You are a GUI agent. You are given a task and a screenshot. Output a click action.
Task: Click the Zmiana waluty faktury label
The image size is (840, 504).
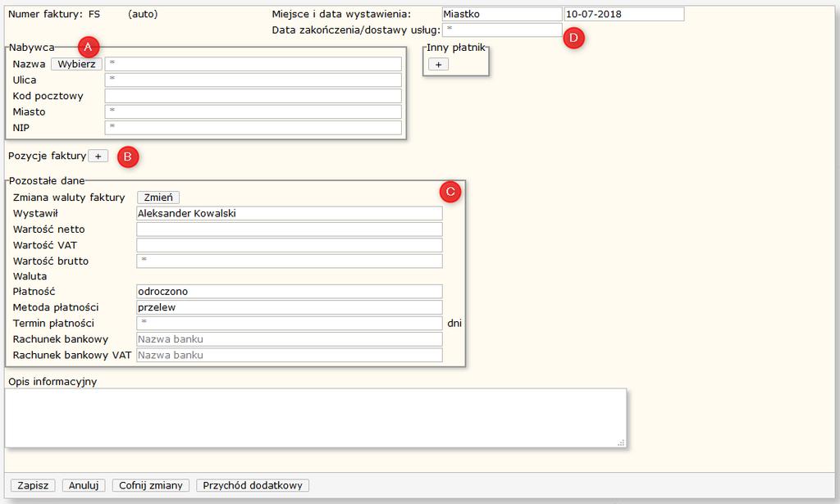(x=69, y=198)
